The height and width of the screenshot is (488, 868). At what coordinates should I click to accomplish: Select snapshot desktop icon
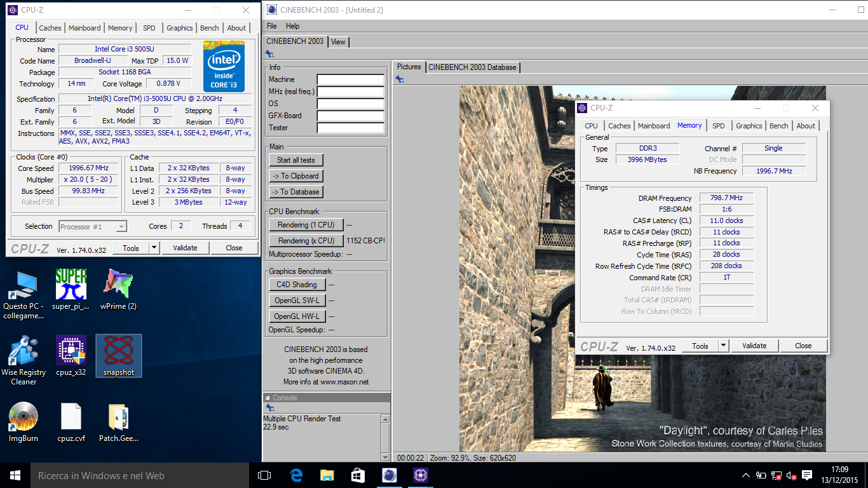(119, 356)
